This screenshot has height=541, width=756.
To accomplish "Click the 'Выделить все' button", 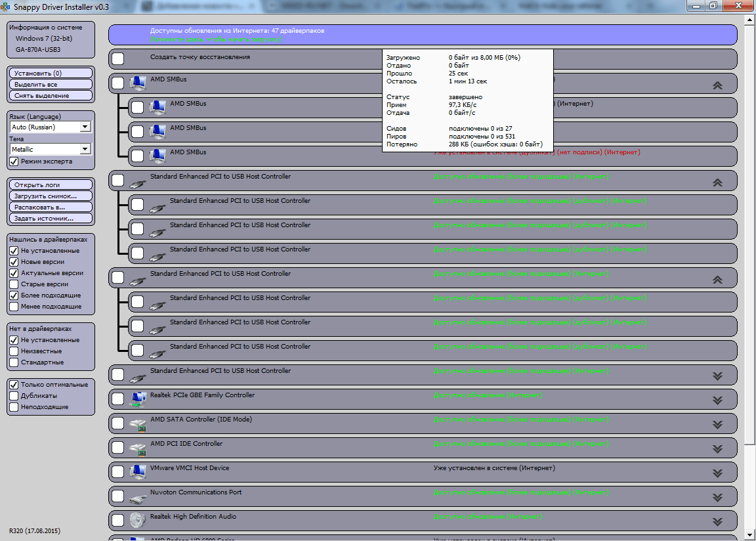I will [51, 85].
